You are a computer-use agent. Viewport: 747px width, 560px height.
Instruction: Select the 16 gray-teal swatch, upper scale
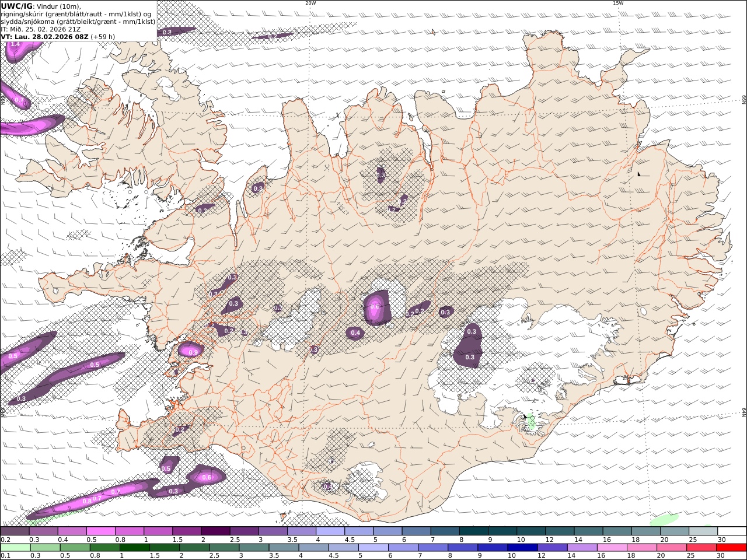(x=617, y=531)
